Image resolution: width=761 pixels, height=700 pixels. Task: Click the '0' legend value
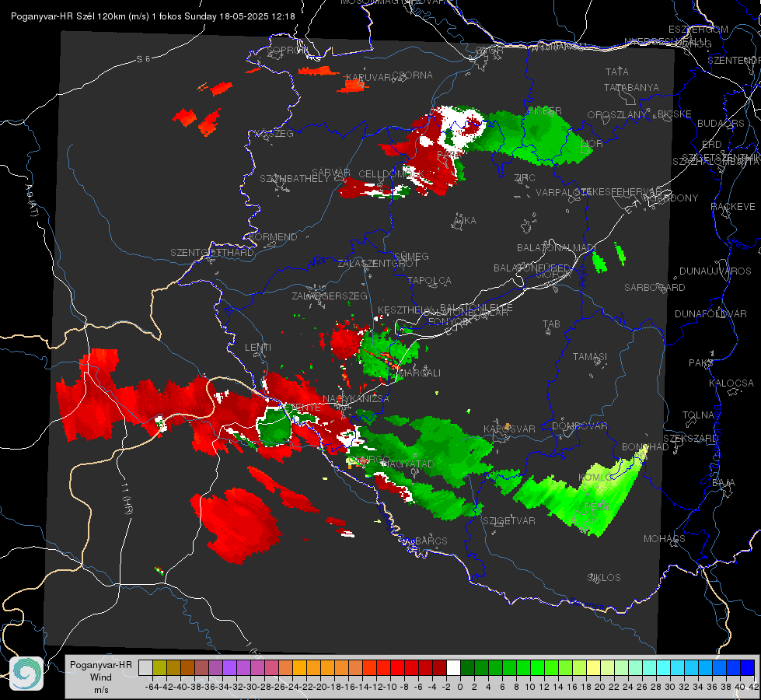[460, 687]
